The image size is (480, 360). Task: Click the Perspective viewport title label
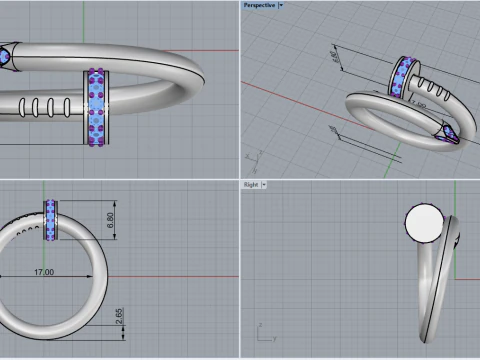tap(259, 5)
